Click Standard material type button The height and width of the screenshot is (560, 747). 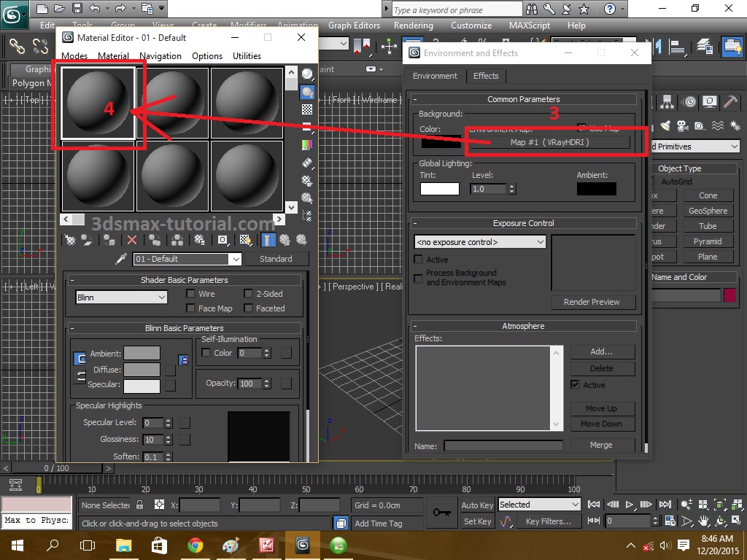276,259
